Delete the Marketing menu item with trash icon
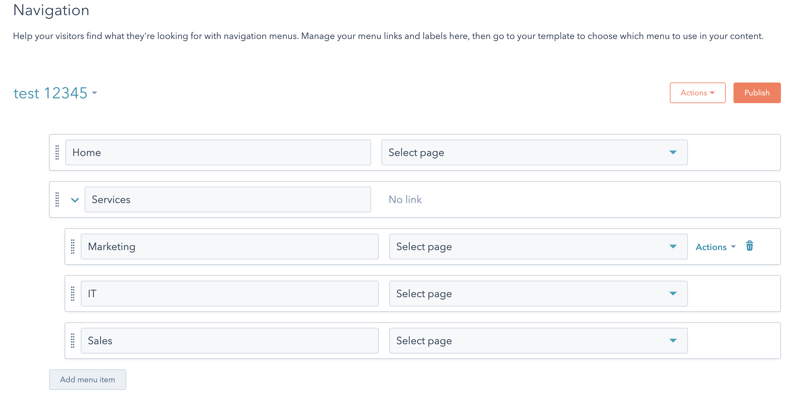 click(750, 246)
